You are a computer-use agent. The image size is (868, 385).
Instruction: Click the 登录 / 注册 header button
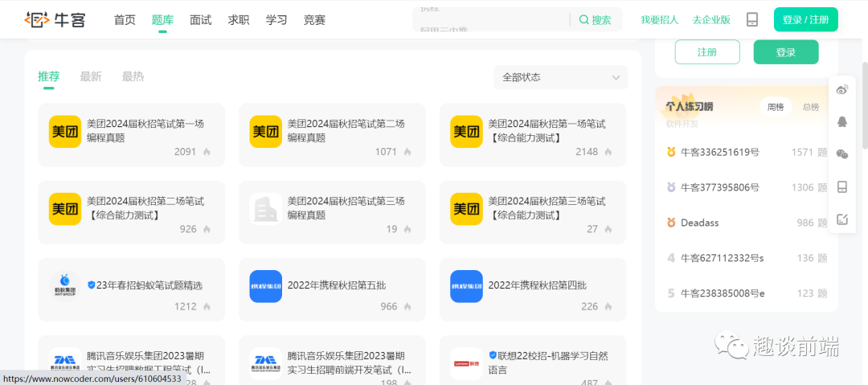[806, 20]
